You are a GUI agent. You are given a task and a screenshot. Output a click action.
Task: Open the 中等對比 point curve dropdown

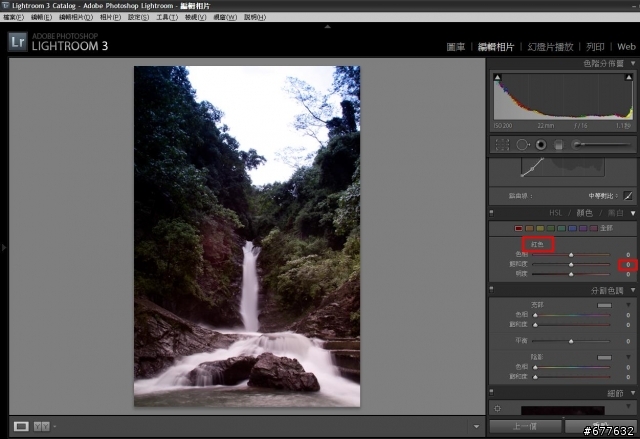[x=603, y=196]
